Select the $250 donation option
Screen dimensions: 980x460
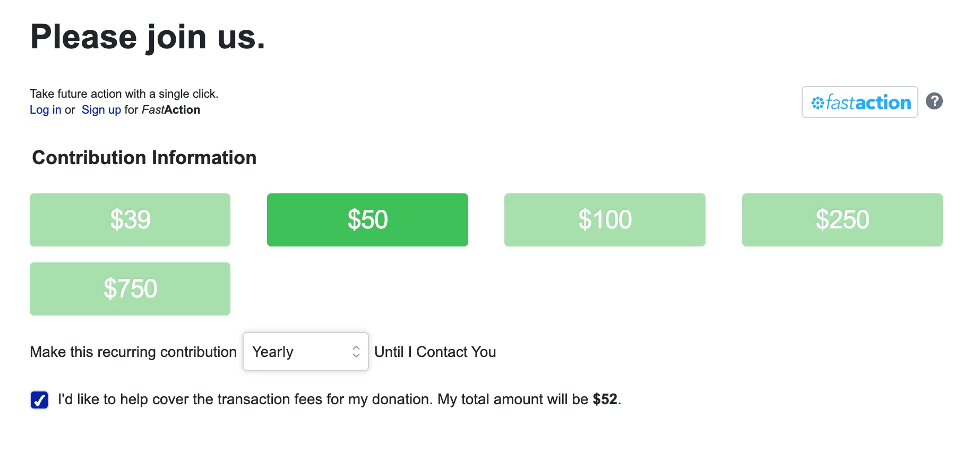(x=842, y=220)
